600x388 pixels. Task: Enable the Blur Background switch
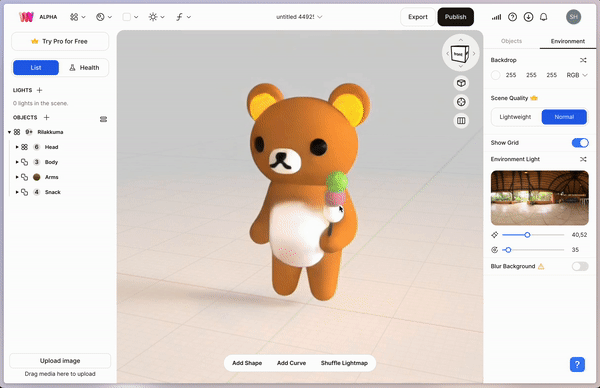pos(580,266)
